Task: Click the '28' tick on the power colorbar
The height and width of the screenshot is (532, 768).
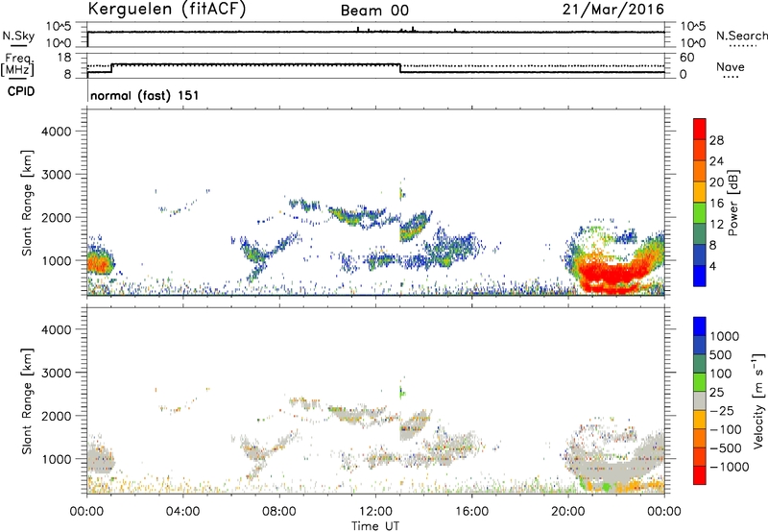Action: tap(716, 140)
